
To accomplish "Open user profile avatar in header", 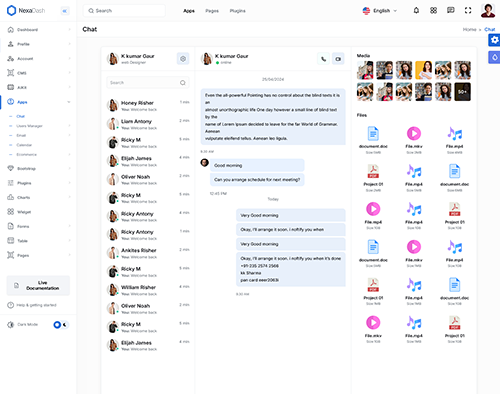I will pos(488,10).
